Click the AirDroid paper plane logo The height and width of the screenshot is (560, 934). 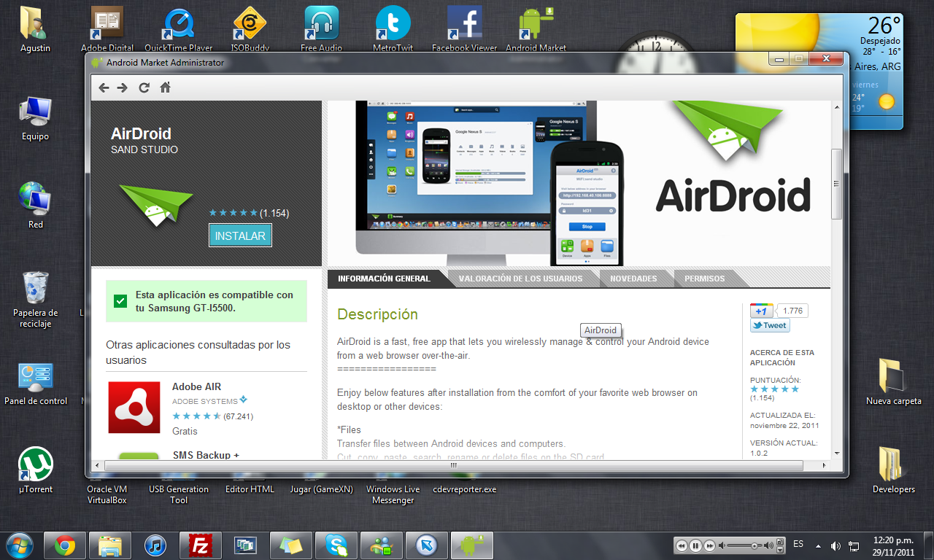pyautogui.click(x=155, y=206)
